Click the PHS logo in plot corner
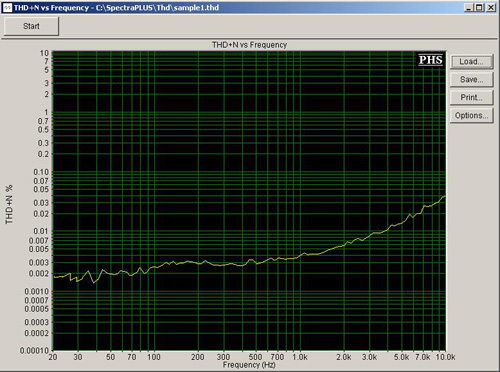500x372 pixels. (x=431, y=60)
